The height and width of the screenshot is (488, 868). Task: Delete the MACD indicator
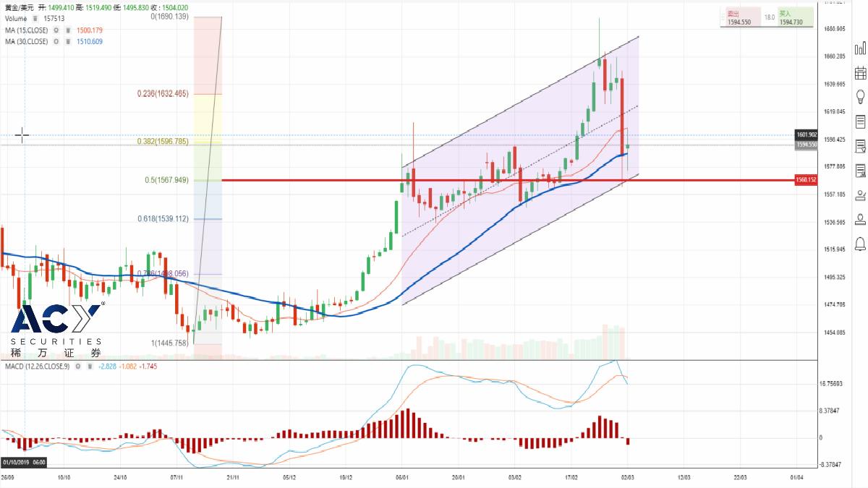point(89,367)
